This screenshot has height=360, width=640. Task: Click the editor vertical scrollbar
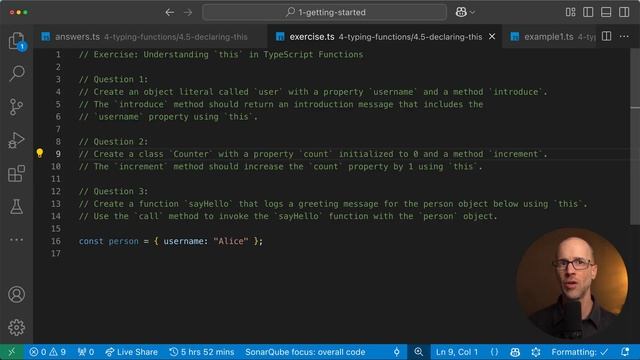click(x=635, y=137)
